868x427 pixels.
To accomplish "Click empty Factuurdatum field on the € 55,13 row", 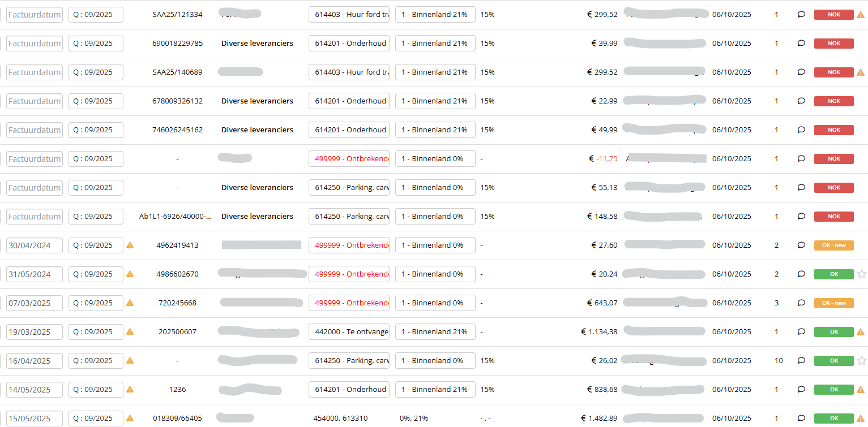I will click(x=35, y=188).
